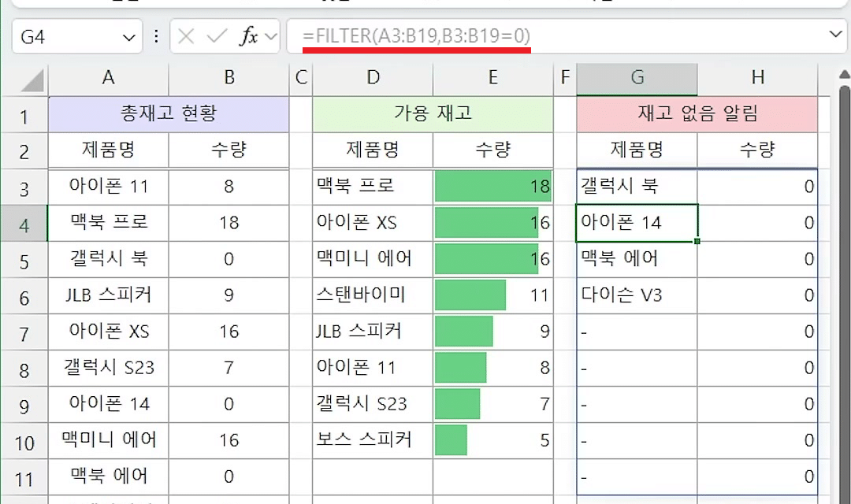Select column F header
The image size is (851, 504).
(565, 78)
